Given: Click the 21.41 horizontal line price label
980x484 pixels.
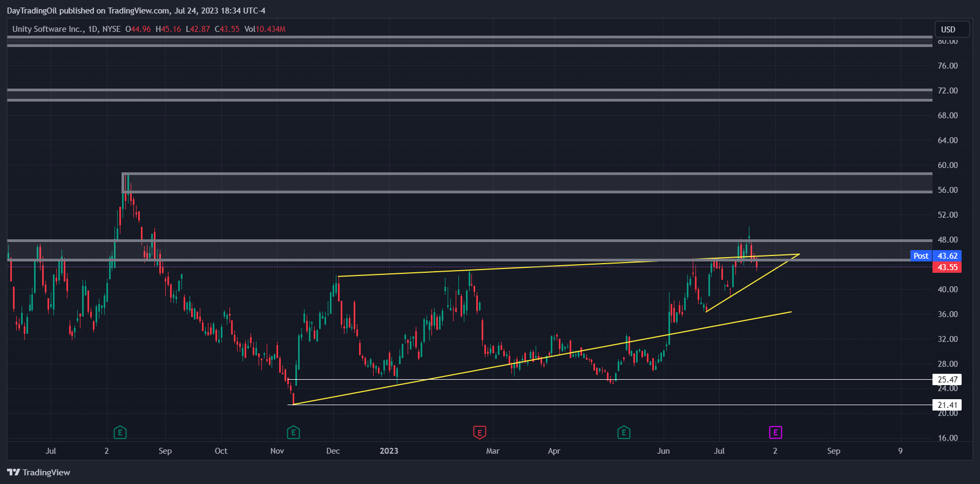Looking at the screenshot, I should tap(948, 405).
